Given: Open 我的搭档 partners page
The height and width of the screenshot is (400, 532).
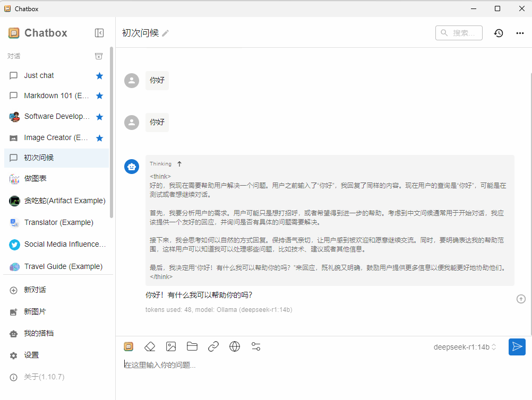Looking at the screenshot, I should click(x=56, y=333).
